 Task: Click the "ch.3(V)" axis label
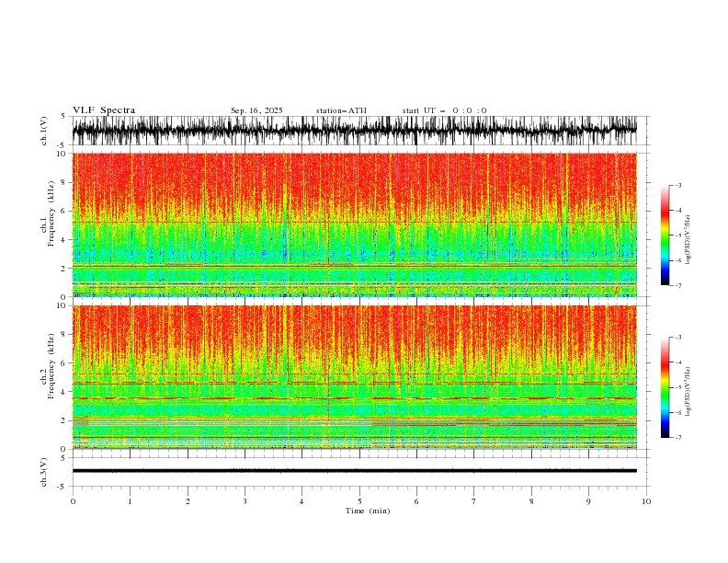[44, 472]
